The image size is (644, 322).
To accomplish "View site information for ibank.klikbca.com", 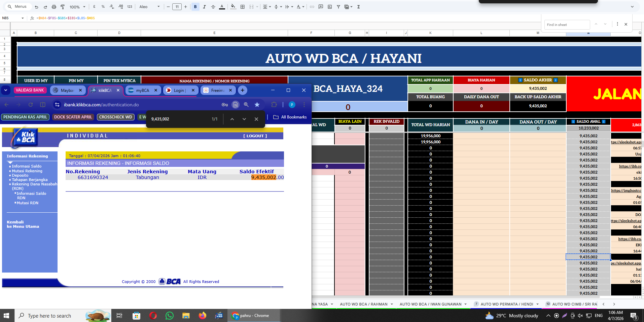I will [x=57, y=105].
